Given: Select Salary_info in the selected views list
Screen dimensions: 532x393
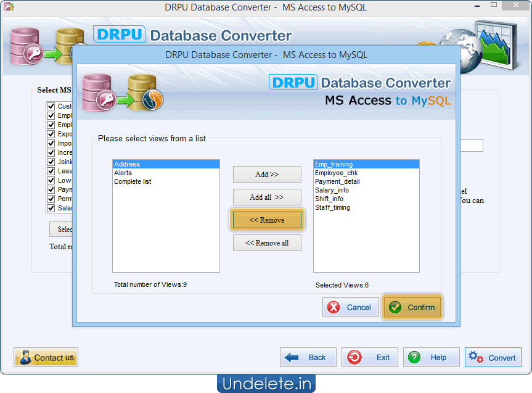Looking at the screenshot, I should click(366, 190).
